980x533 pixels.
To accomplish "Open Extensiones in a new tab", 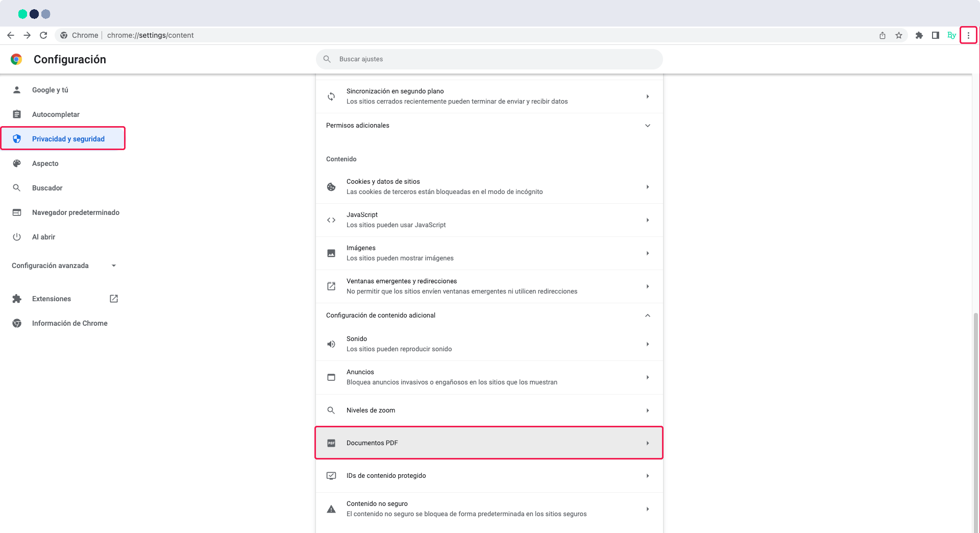I will [x=113, y=299].
